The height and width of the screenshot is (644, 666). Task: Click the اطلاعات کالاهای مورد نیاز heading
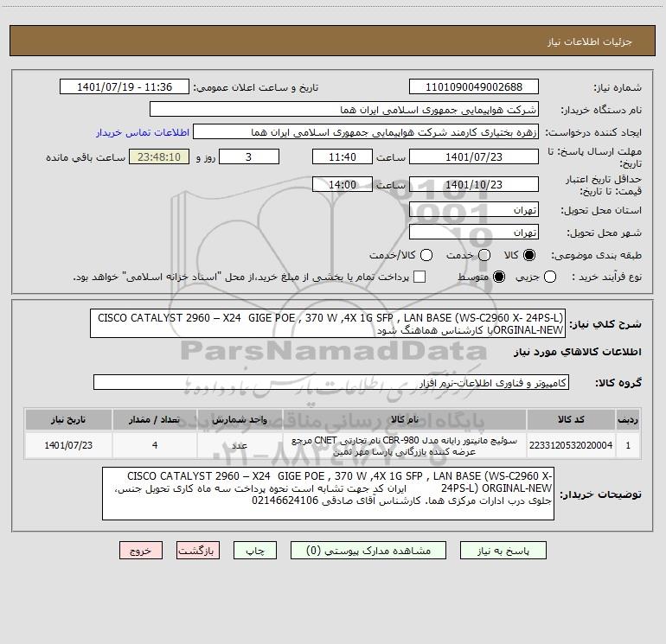click(x=578, y=352)
